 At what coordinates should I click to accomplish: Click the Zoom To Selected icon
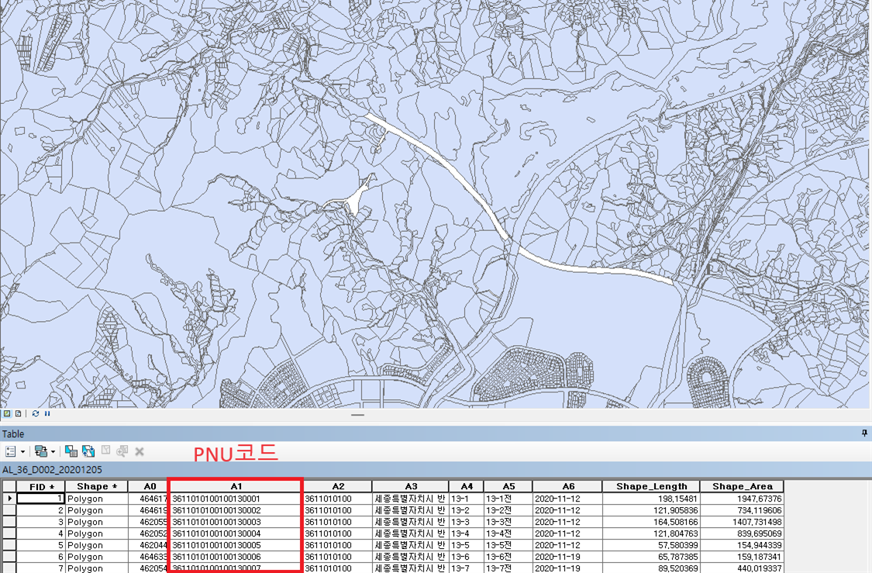point(122,451)
